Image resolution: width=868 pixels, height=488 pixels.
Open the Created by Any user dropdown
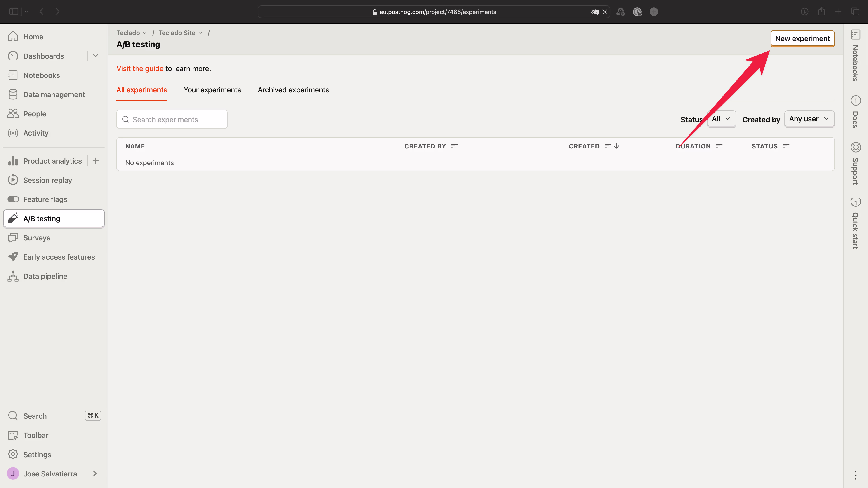point(809,119)
